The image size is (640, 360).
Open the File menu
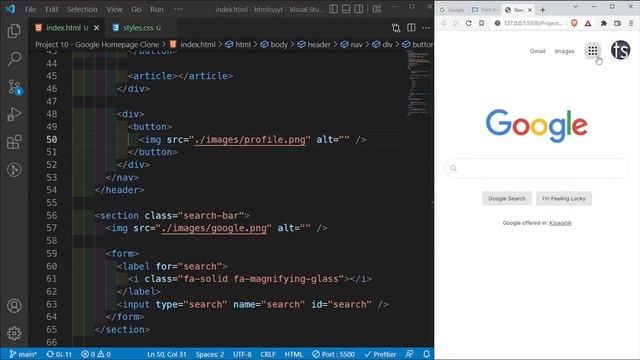pyautogui.click(x=30, y=9)
